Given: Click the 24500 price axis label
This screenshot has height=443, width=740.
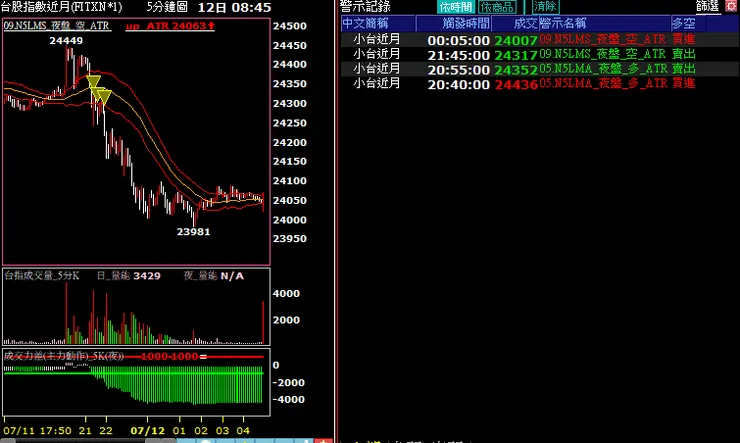Looking at the screenshot, I should click(289, 26).
